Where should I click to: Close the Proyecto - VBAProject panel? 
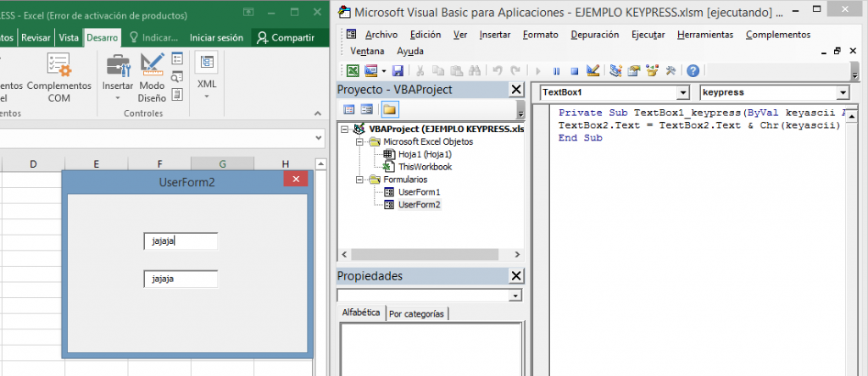515,90
